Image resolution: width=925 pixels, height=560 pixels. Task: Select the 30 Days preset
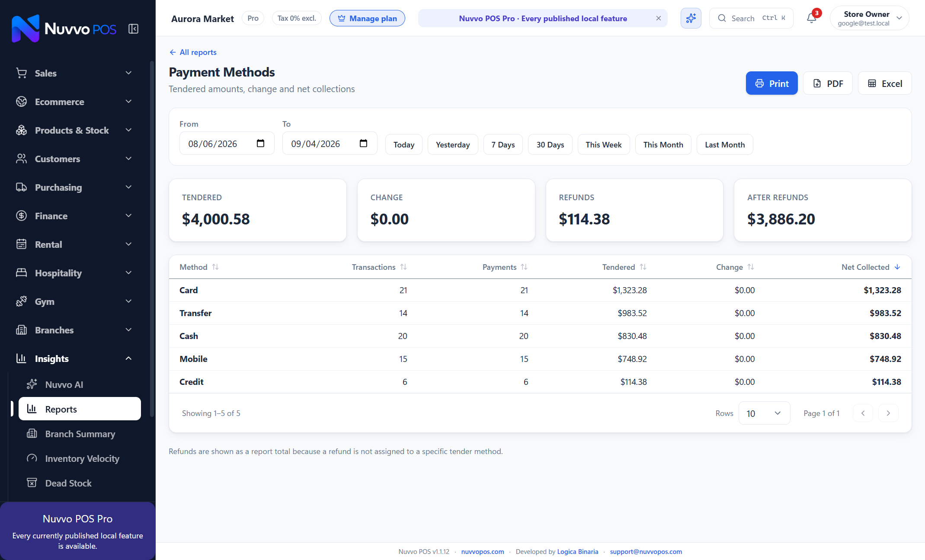pos(550,144)
